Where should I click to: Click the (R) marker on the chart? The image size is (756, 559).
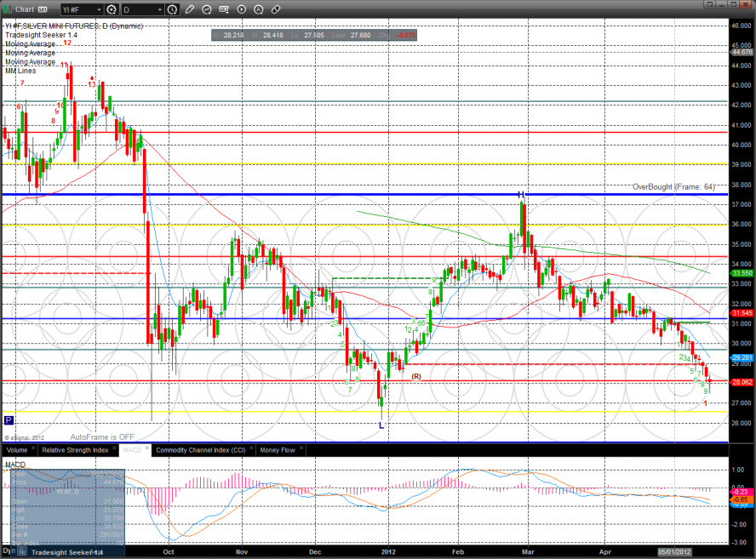pos(416,376)
